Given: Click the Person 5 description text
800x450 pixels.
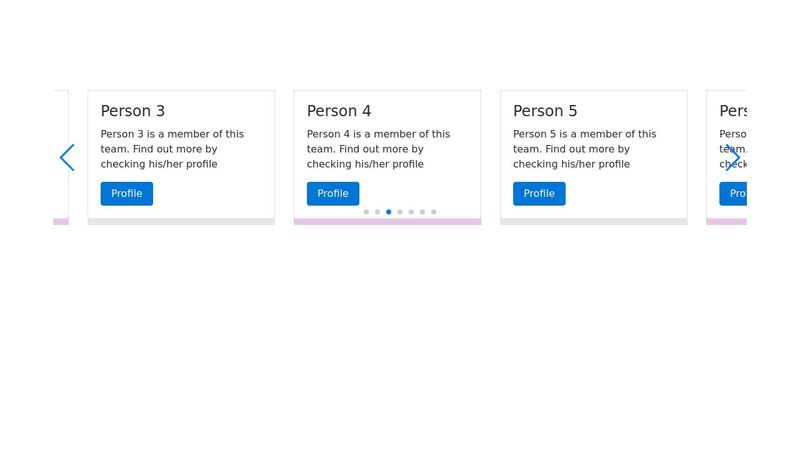Looking at the screenshot, I should tap(584, 149).
